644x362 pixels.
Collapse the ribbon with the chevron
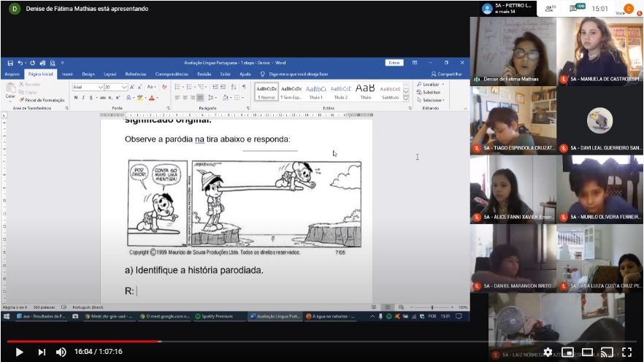click(x=465, y=108)
